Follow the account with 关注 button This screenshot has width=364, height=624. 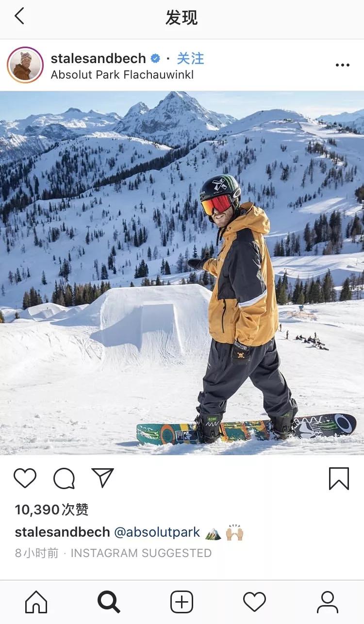click(x=190, y=58)
